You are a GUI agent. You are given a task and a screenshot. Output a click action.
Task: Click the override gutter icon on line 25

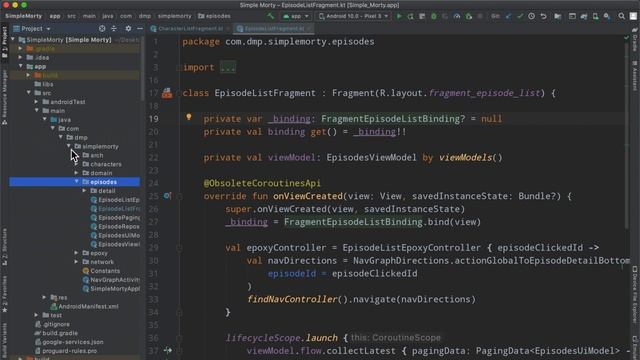[x=167, y=196]
